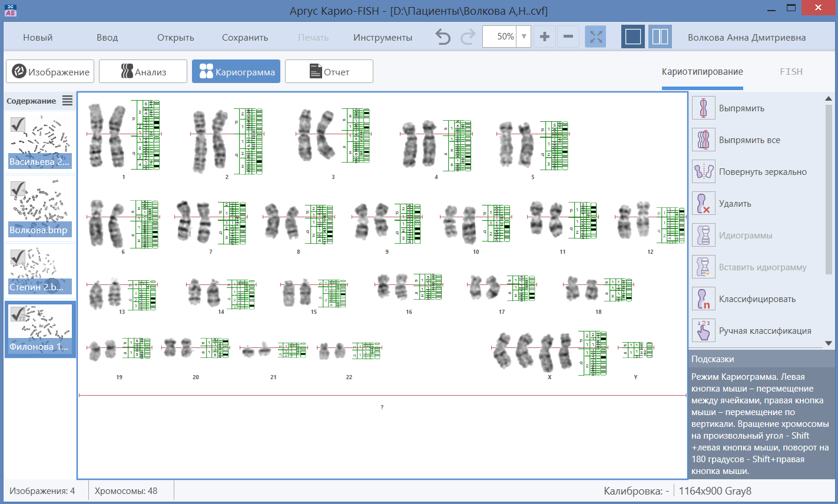
Task: Open the Анализ view button
Action: tap(143, 72)
